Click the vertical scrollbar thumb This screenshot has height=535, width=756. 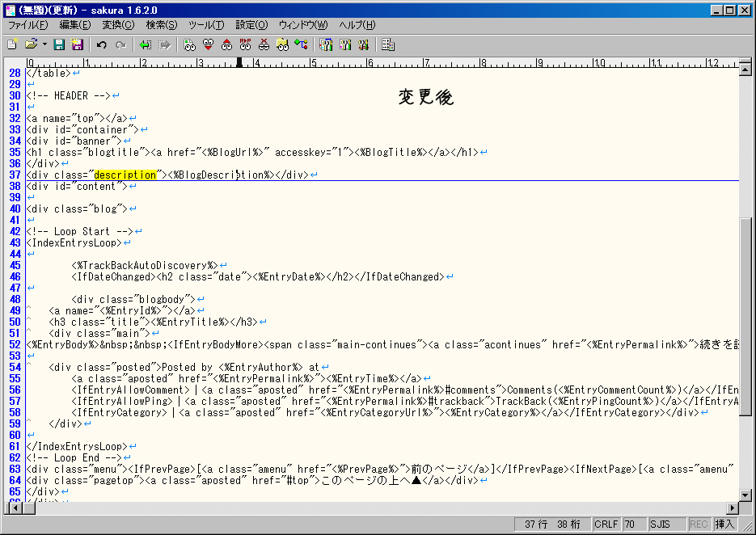745,317
